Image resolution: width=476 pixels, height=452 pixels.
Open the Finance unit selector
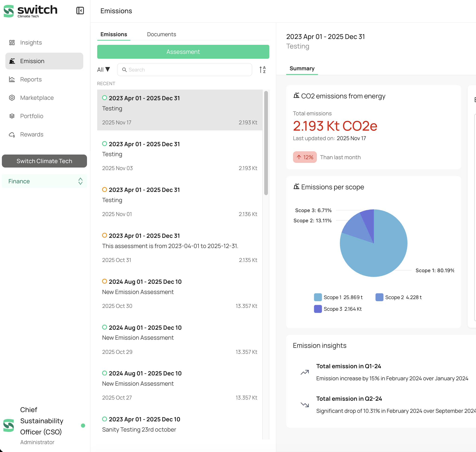coord(44,181)
